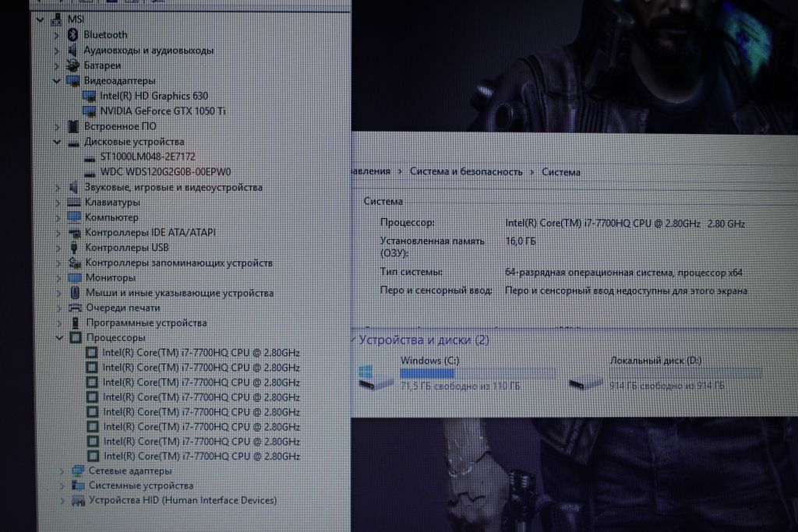Click the Клавиатуры keyboard category icon

point(73,203)
